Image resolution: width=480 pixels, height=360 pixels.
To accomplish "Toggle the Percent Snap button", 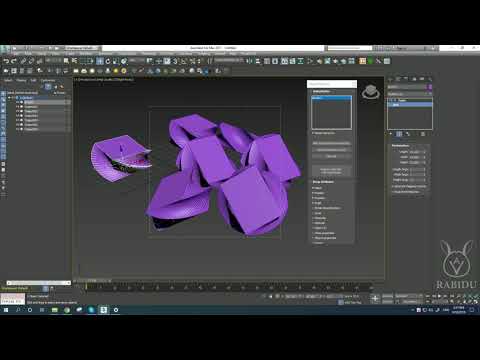I will click(x=192, y=61).
